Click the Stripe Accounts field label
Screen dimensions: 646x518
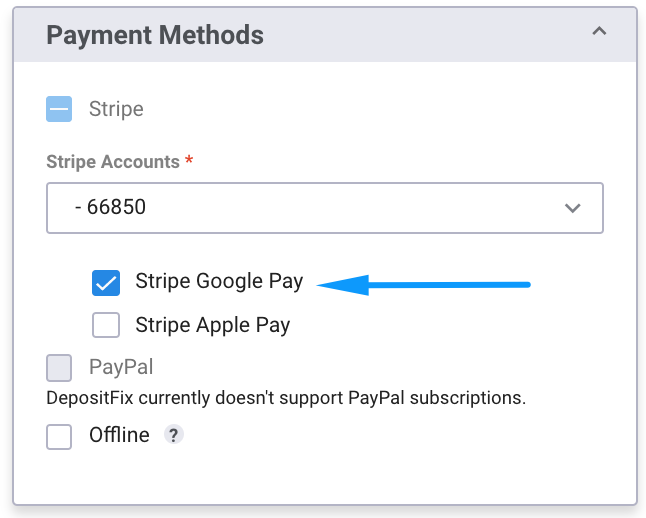(x=113, y=161)
